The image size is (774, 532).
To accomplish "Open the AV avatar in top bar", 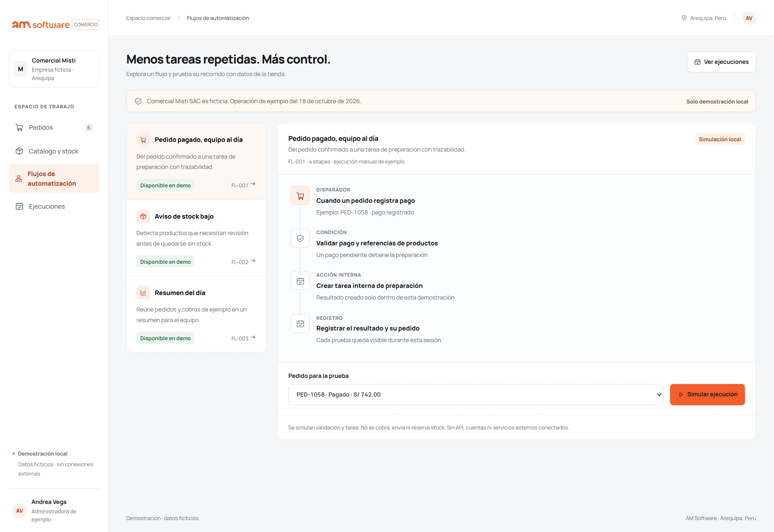I will 749,18.
